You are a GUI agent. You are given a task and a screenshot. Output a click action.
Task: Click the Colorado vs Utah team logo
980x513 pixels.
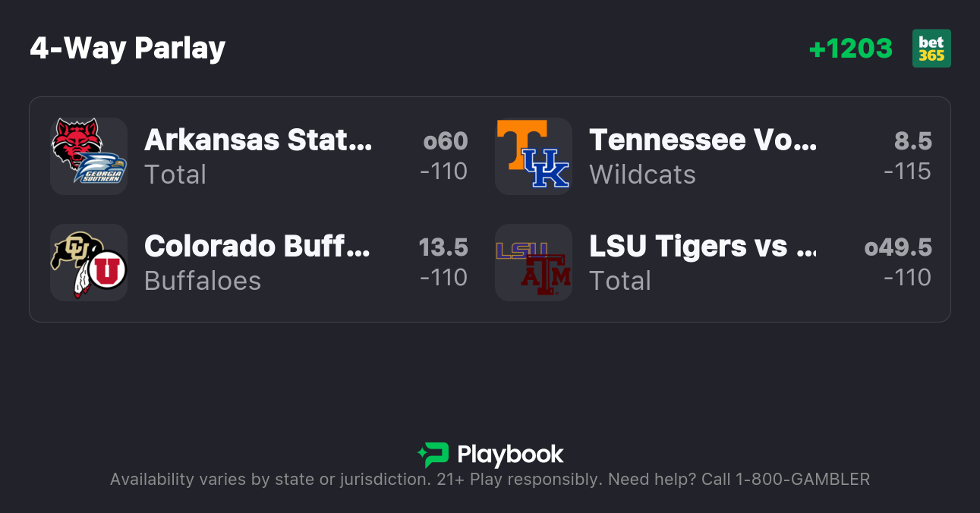click(x=89, y=263)
